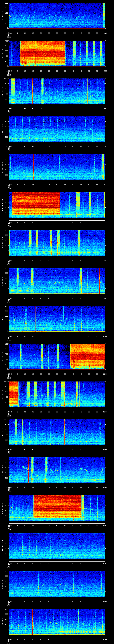Viewport: 114px width, 644px height.
Task: Select the 22:07:00 time label
Action: [9, 260]
